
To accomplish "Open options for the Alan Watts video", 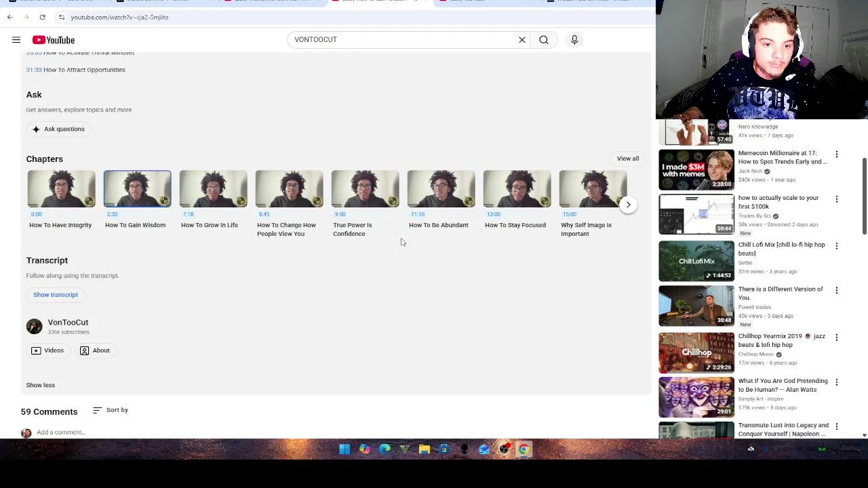I will click(x=837, y=382).
